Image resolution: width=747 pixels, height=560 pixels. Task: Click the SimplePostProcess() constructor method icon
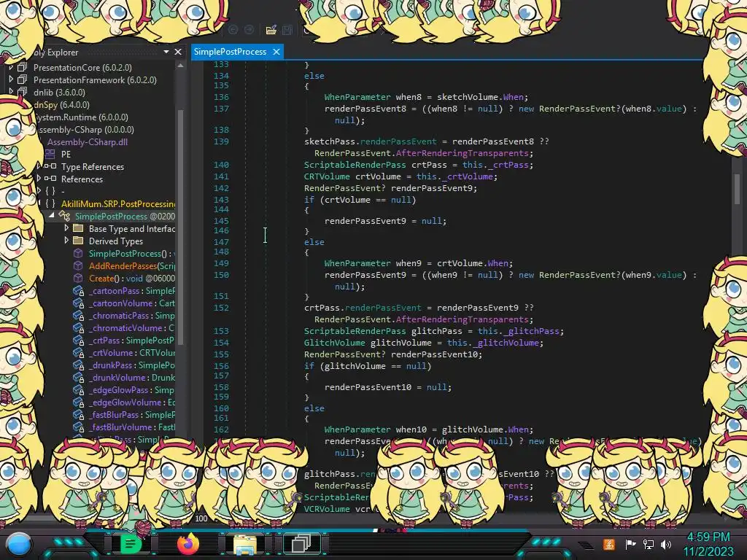[x=78, y=253]
